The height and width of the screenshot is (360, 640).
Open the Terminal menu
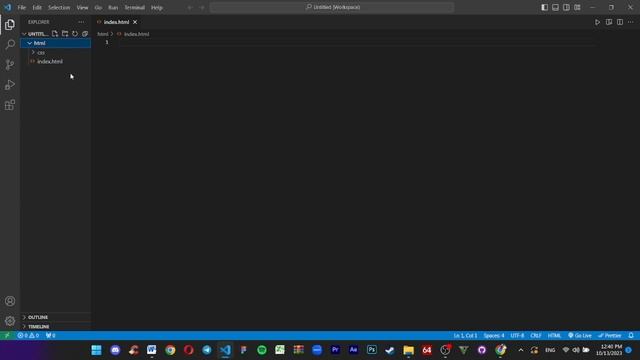(135, 7)
